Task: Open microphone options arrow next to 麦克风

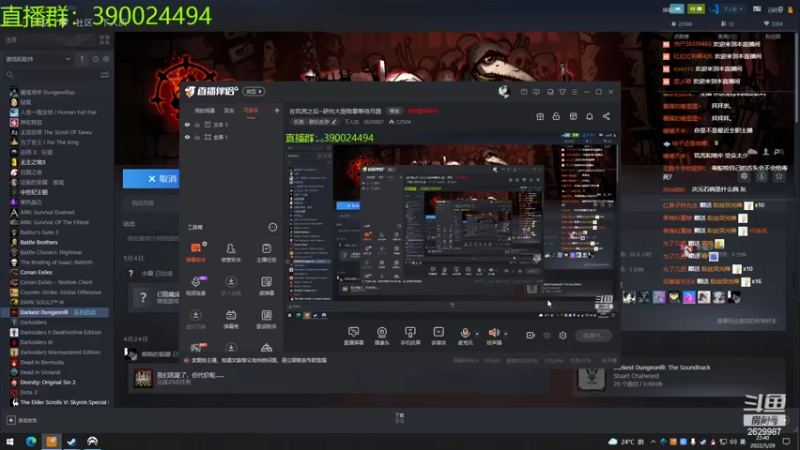Action: 477,334
